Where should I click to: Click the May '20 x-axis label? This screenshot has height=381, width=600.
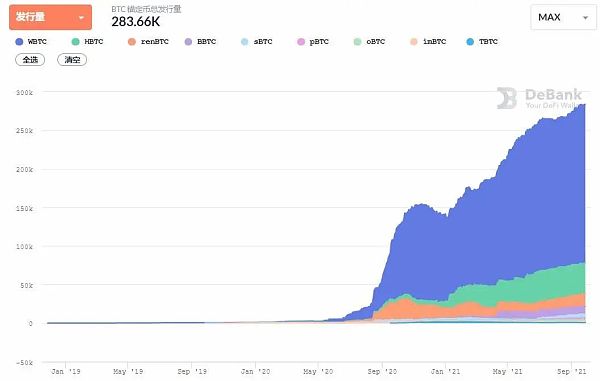pos(318,371)
